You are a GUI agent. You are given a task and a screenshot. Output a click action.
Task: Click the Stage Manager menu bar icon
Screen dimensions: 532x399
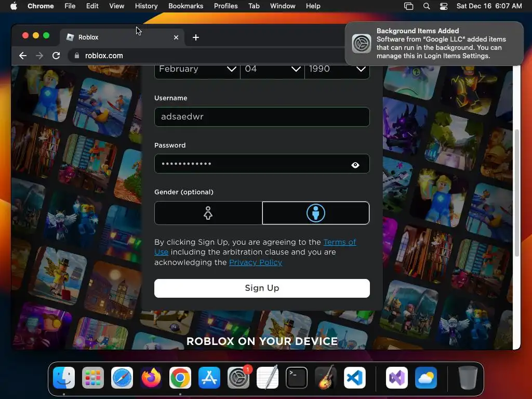(409, 6)
